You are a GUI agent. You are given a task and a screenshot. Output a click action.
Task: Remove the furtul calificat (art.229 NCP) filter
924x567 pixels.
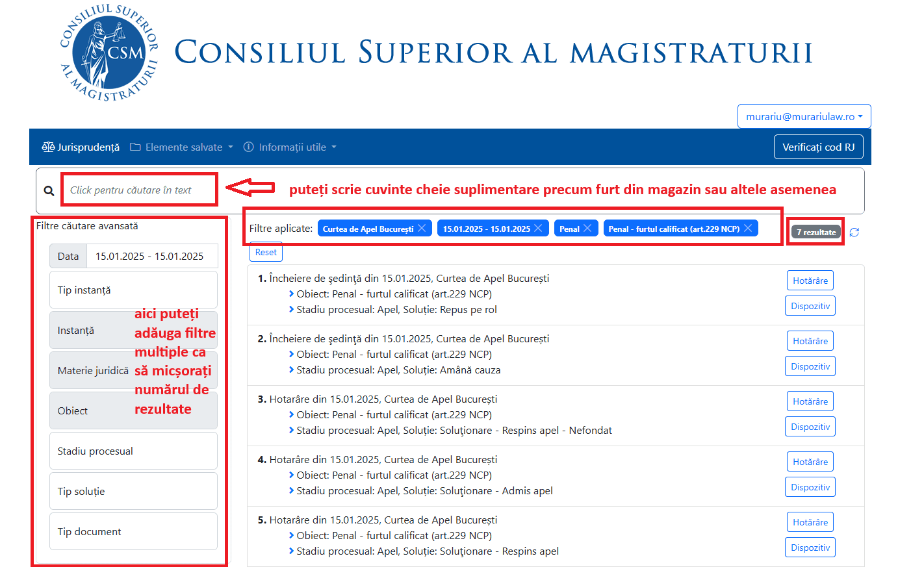pyautogui.click(x=748, y=228)
